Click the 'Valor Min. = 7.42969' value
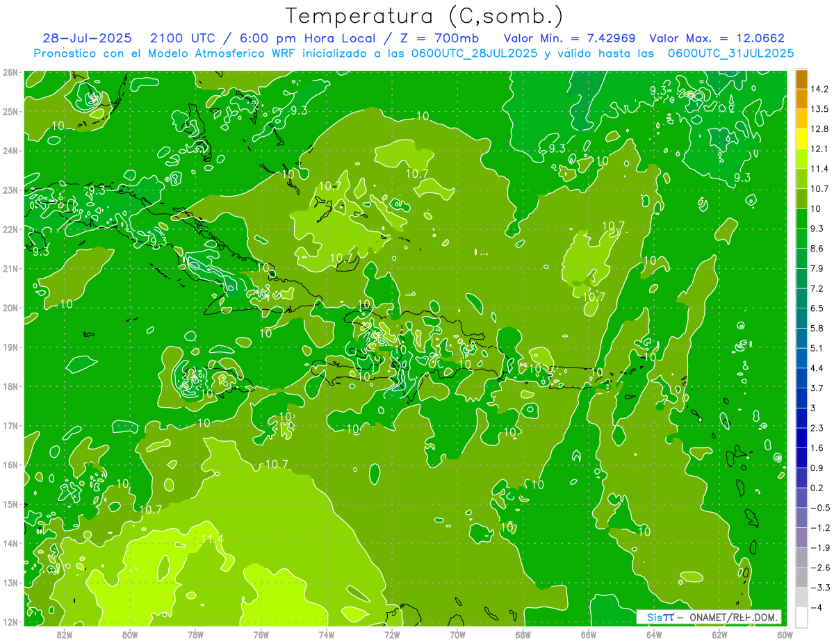 pos(570,38)
